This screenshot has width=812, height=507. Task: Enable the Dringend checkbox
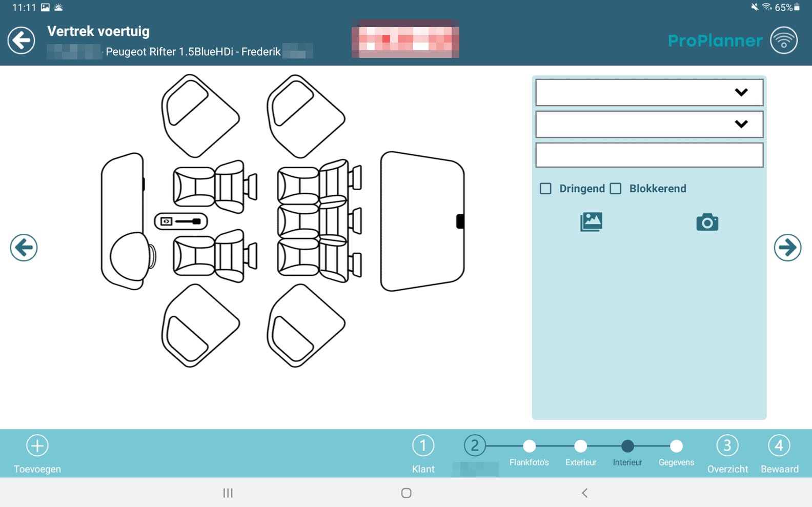(545, 189)
